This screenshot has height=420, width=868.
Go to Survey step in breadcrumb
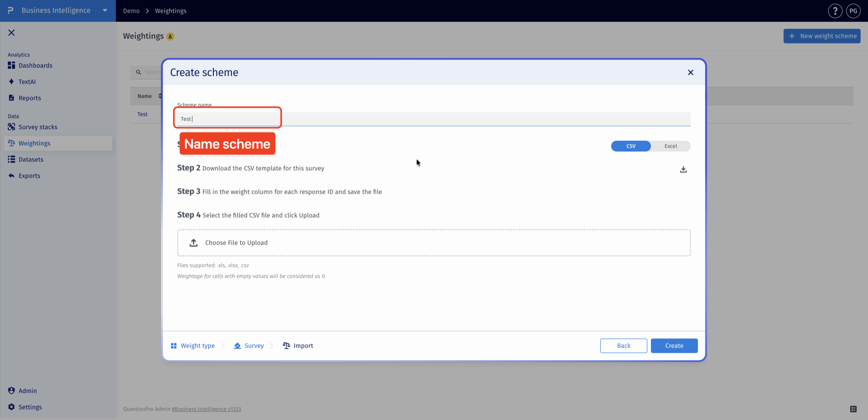(249, 345)
